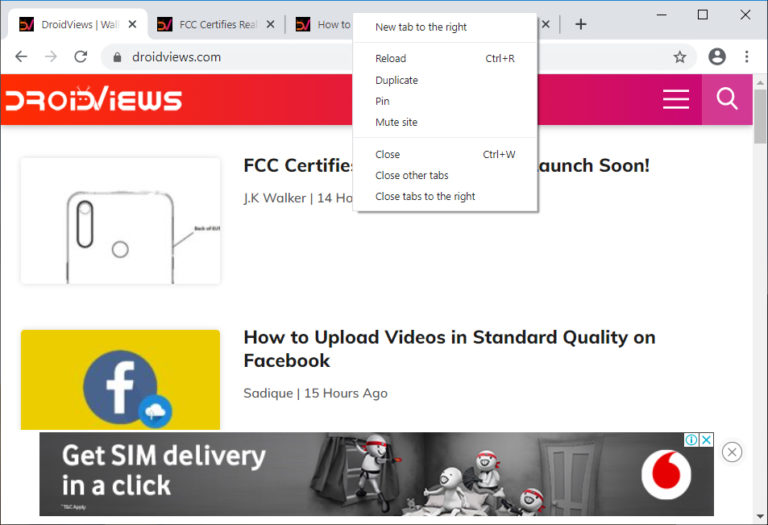Choose Pin in the tab context menu
Screen dimensions: 768x525
445,101
